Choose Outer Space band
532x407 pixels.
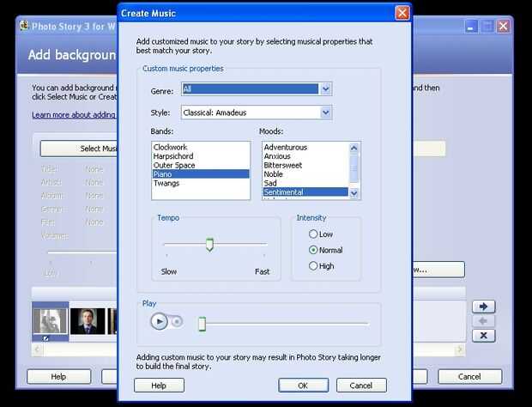click(x=201, y=165)
